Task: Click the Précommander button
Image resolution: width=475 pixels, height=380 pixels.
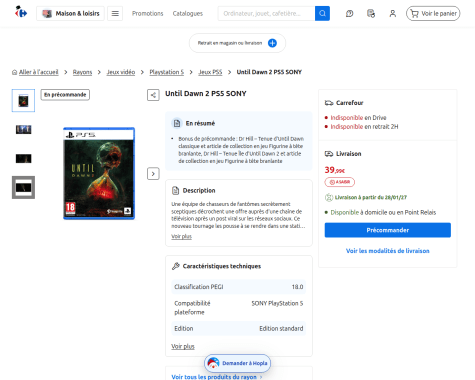Action: click(x=388, y=230)
